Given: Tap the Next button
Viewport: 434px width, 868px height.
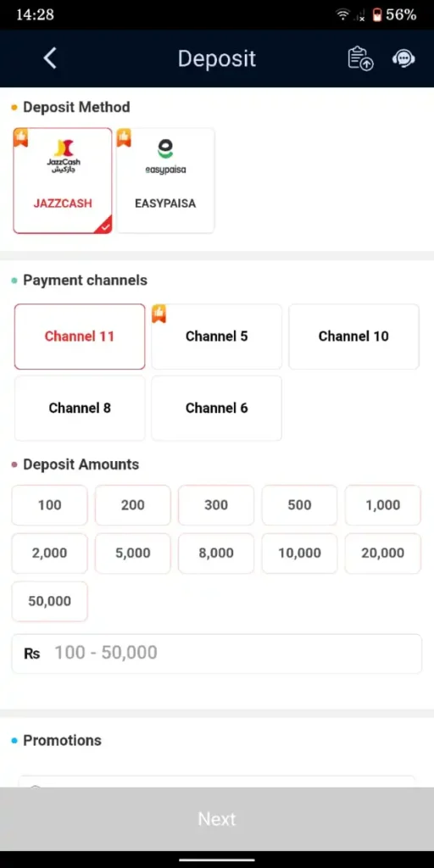Looking at the screenshot, I should [217, 820].
